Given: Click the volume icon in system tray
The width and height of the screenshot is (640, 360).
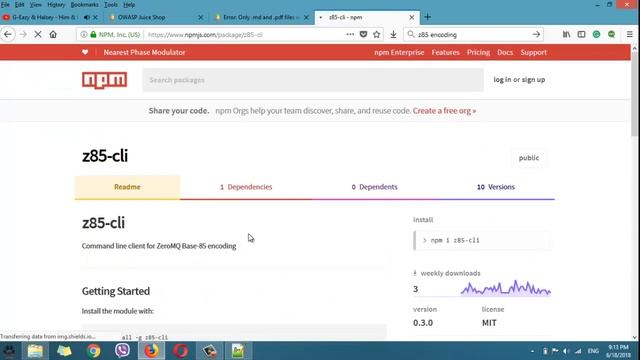Looking at the screenshot, I should [x=566, y=351].
